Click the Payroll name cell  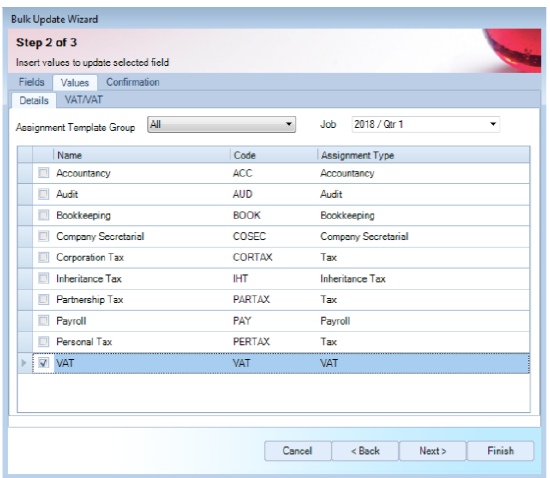pos(142,321)
